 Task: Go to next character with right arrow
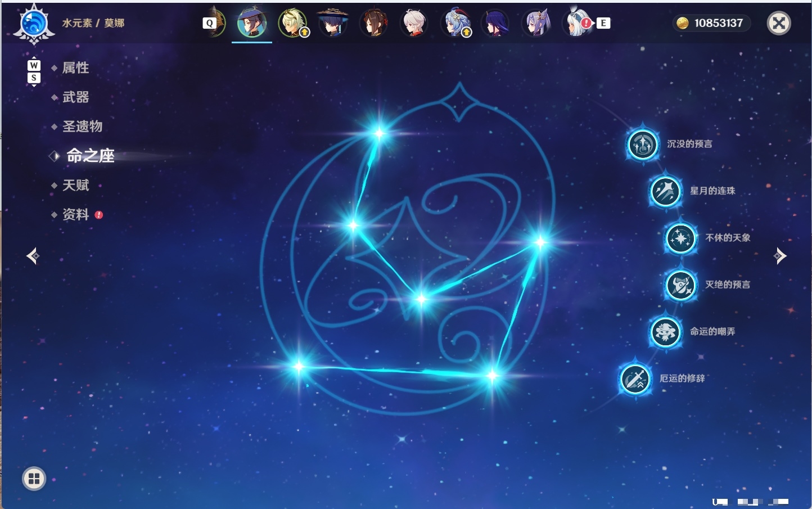tap(780, 256)
